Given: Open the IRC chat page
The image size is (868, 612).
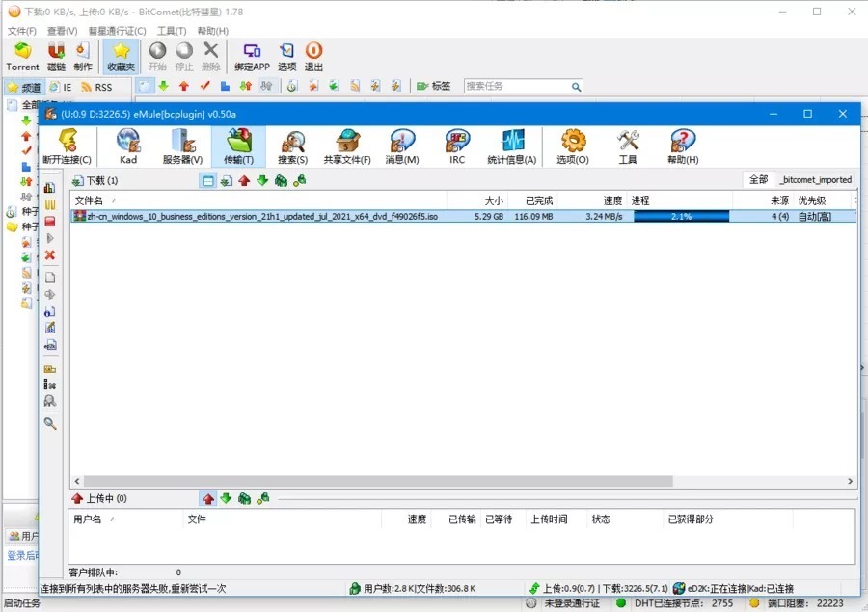Looking at the screenshot, I should [x=457, y=146].
